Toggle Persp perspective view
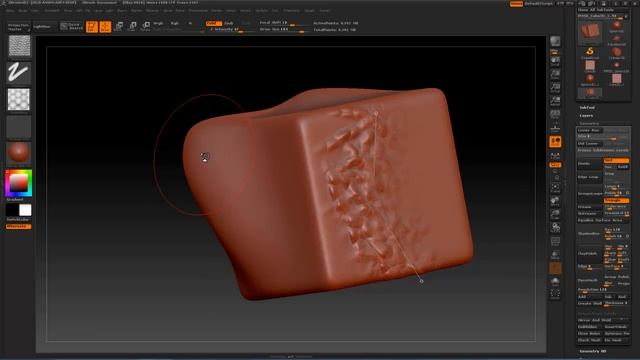Image resolution: width=640 pixels, height=360 pixels. 555,115
